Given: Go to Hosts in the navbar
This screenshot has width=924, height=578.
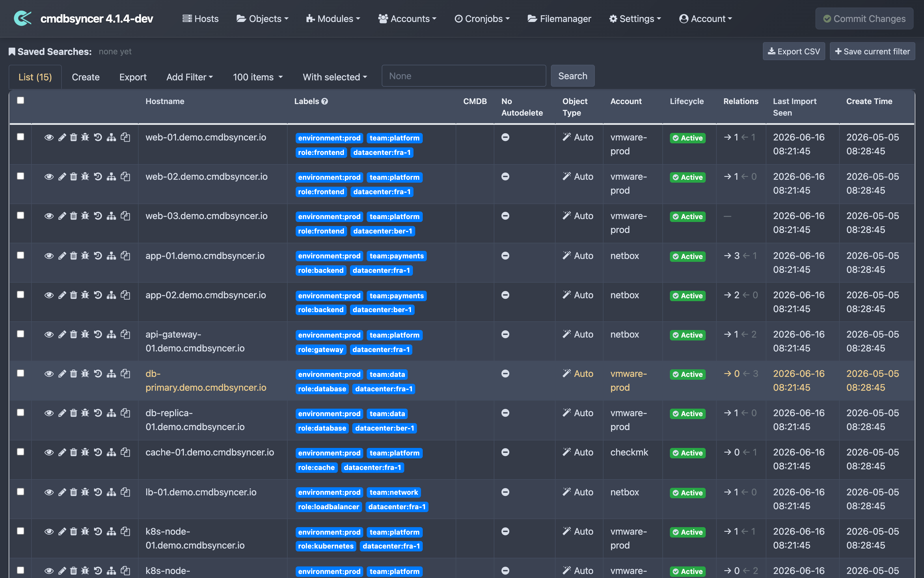Looking at the screenshot, I should coord(200,19).
